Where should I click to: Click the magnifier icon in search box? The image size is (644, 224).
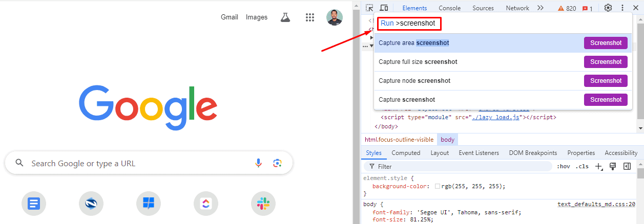19,163
